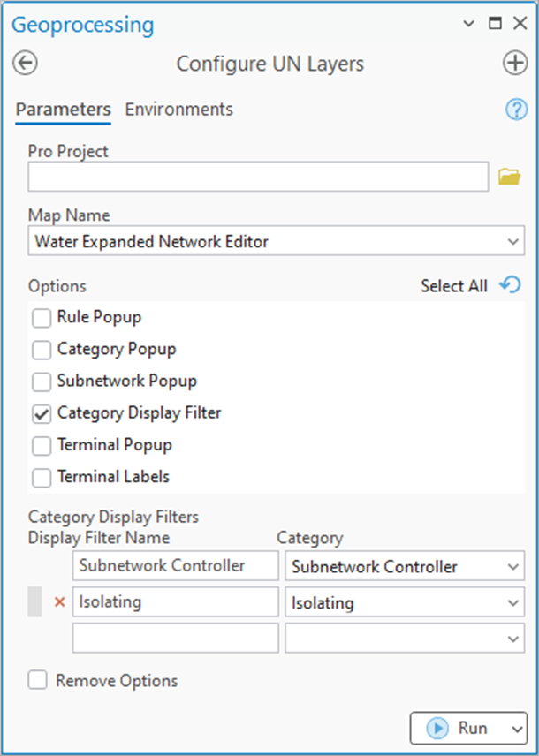
Task: Collapse the Geoprocessing panel chevron
Action: pyautogui.click(x=467, y=24)
